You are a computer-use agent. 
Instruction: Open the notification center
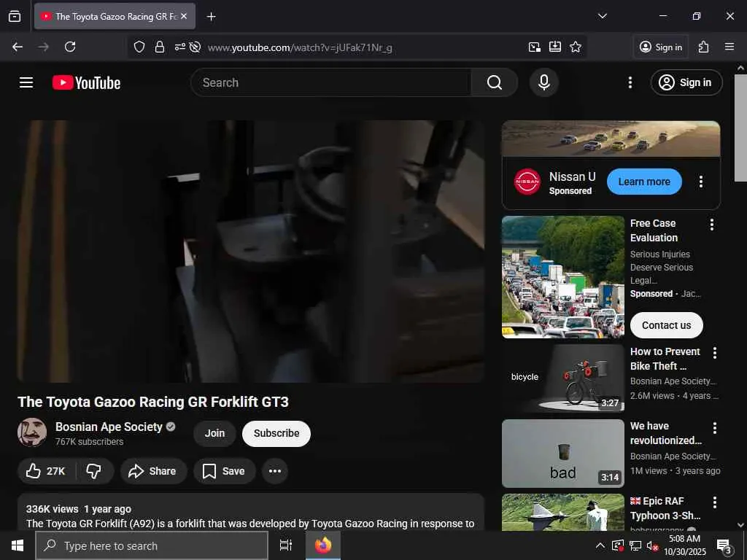click(x=724, y=546)
